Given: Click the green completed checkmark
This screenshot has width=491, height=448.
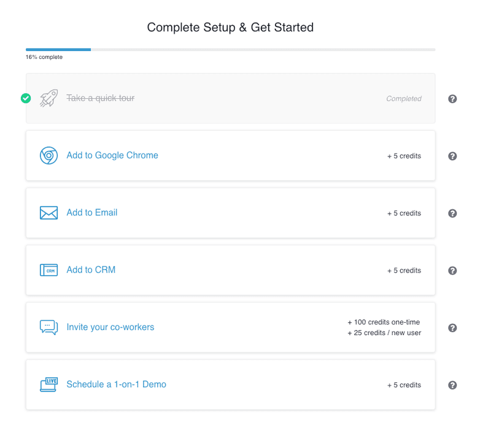Looking at the screenshot, I should 26,98.
